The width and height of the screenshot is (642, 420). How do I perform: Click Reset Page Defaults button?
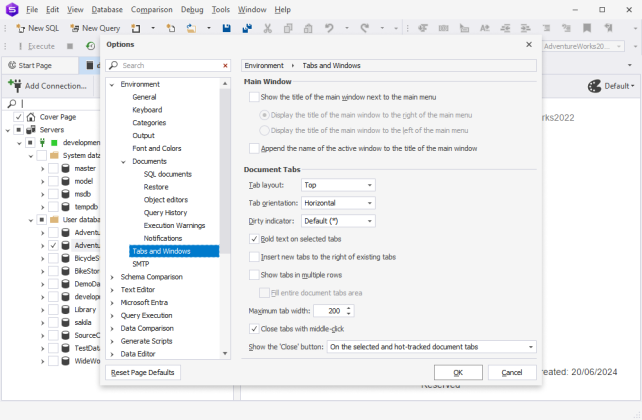(143, 372)
